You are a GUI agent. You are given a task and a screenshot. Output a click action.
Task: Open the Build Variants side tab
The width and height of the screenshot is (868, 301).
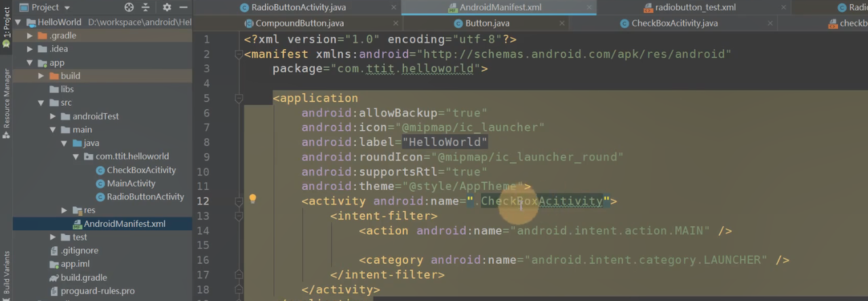point(6,275)
